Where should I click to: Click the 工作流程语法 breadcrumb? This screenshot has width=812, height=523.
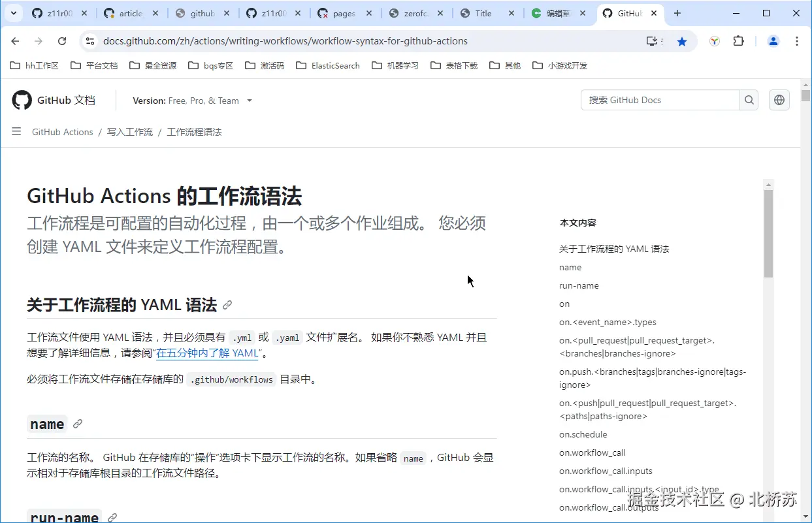(x=195, y=132)
